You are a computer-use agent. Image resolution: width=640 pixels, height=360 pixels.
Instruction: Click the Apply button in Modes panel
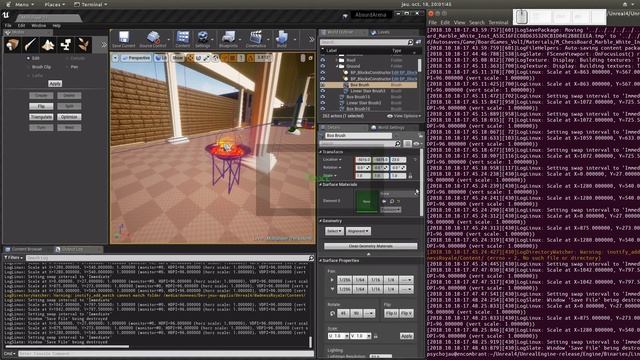click(55, 83)
